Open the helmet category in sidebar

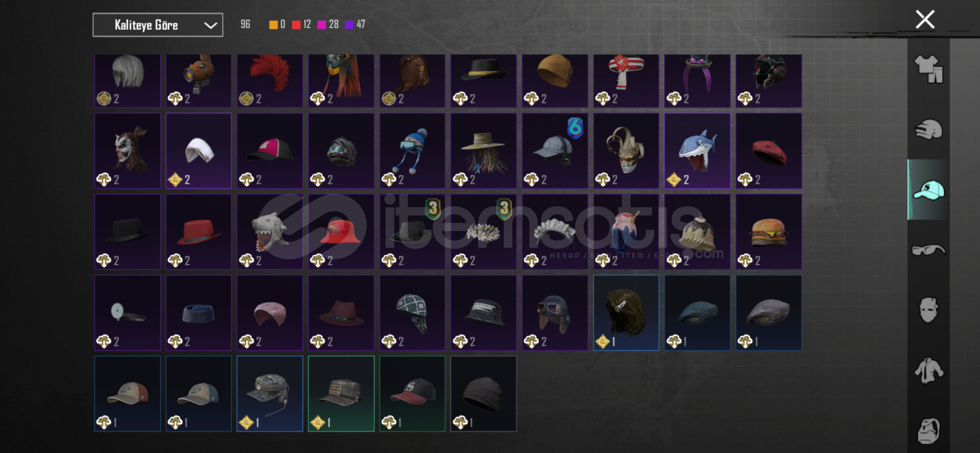point(928,129)
